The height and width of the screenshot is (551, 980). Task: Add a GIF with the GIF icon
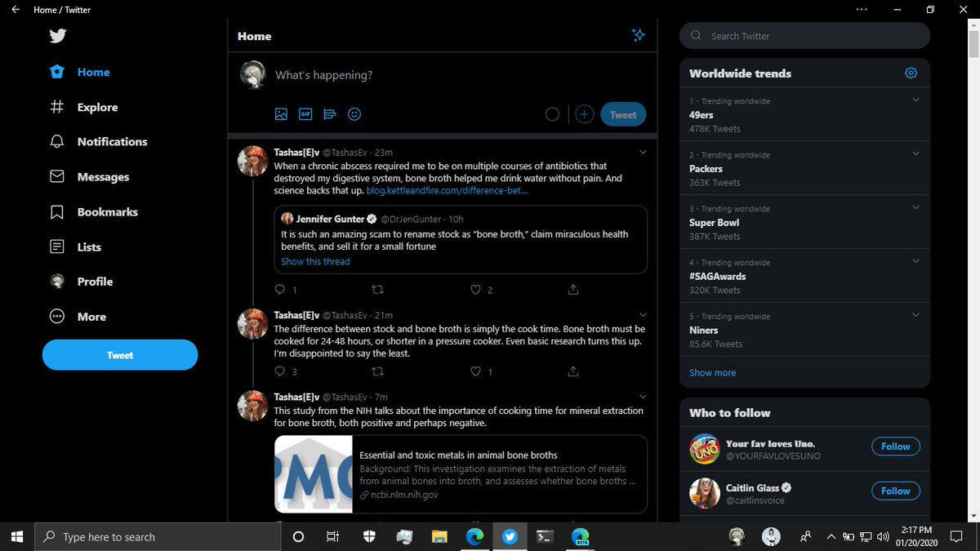pyautogui.click(x=305, y=114)
